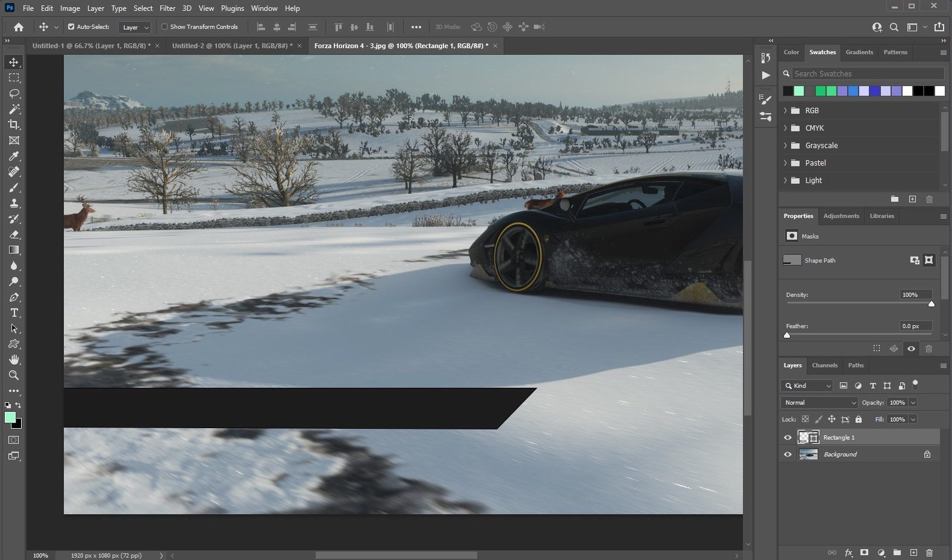Open the Fill dropdown arrow
This screenshot has width=952, height=560.
coord(913,419)
